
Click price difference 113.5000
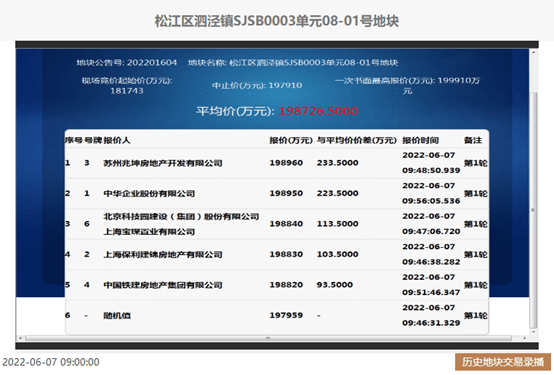337,224
